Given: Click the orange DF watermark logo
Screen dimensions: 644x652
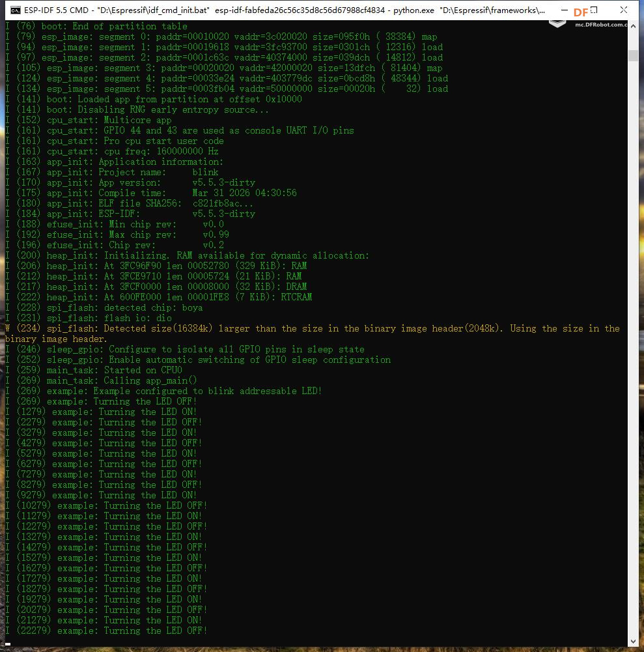Looking at the screenshot, I should [580, 12].
